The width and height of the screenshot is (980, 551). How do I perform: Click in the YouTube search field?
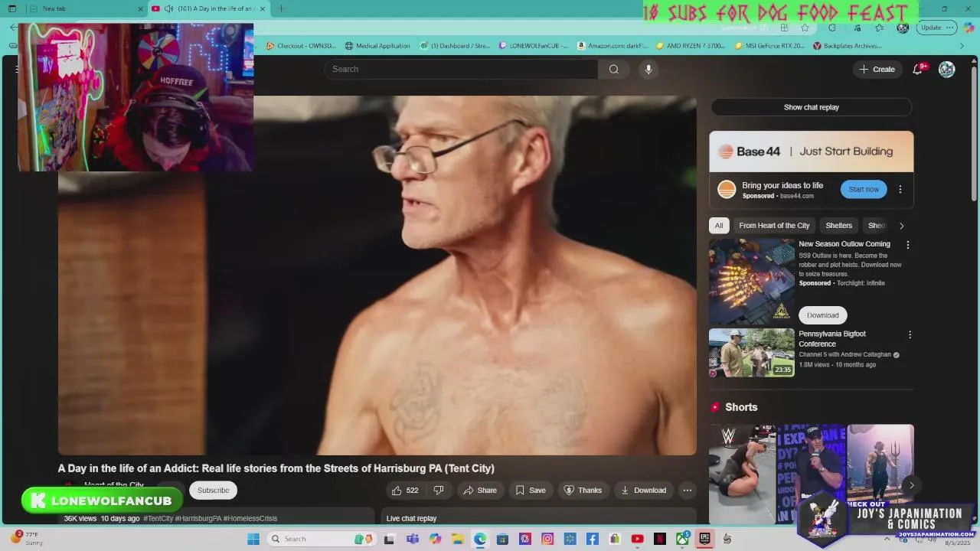coord(461,69)
